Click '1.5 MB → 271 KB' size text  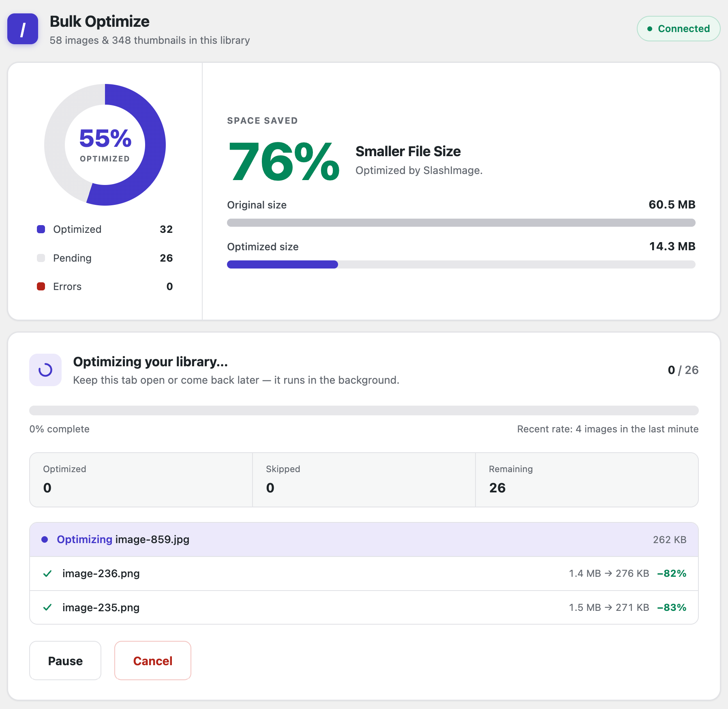click(609, 608)
